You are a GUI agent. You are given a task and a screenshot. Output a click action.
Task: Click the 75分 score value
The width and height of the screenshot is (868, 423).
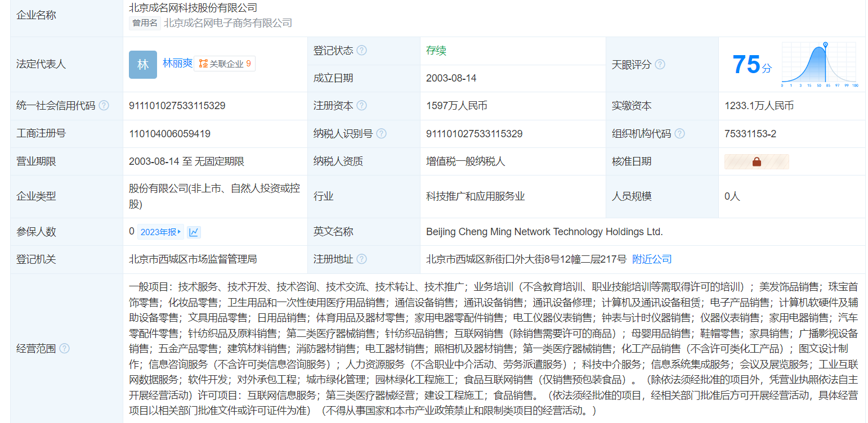click(x=752, y=65)
